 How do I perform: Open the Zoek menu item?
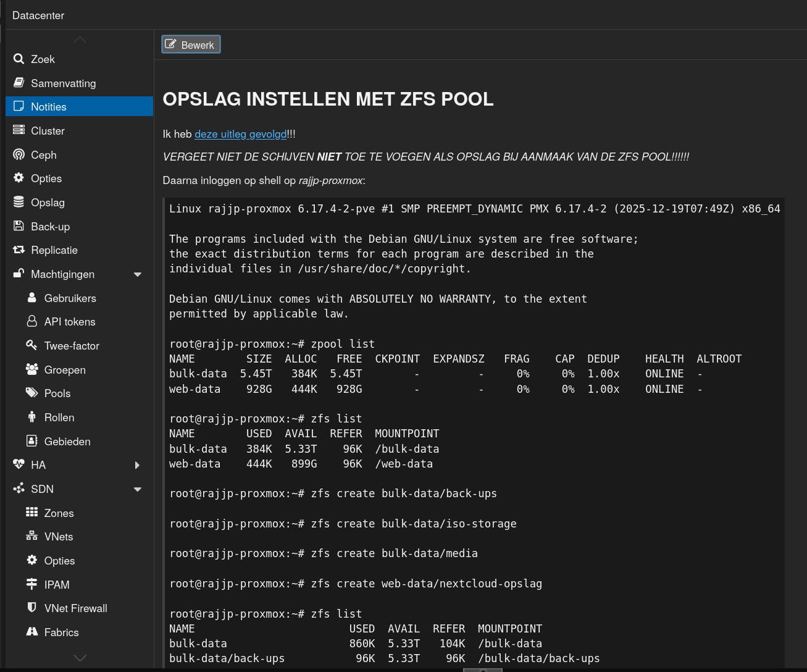79,59
